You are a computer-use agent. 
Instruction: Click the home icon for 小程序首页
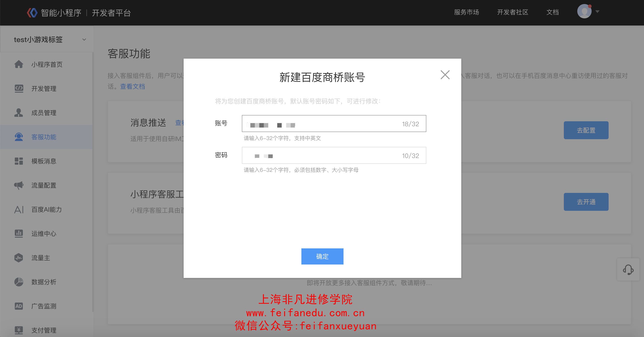point(19,64)
